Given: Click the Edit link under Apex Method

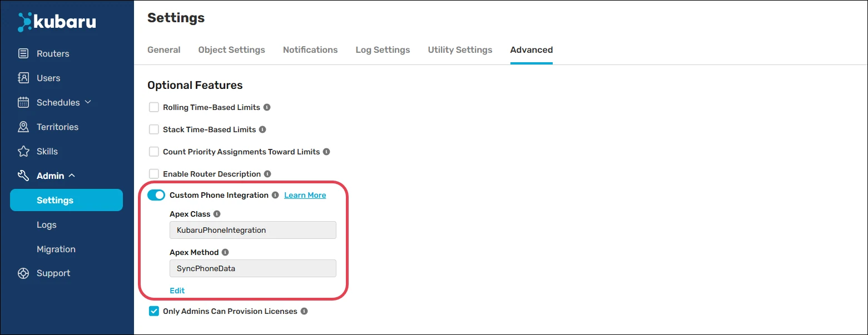Looking at the screenshot, I should coord(177,291).
